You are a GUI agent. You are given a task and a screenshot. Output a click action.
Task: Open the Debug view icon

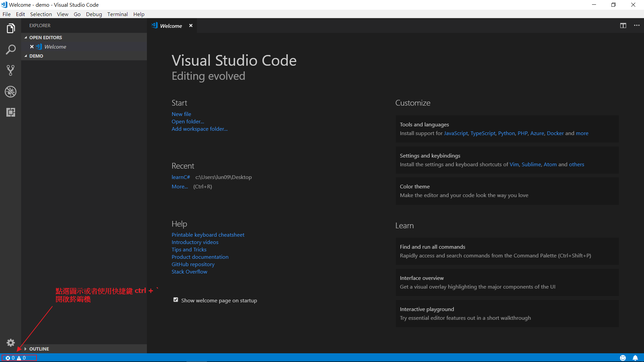(x=11, y=92)
